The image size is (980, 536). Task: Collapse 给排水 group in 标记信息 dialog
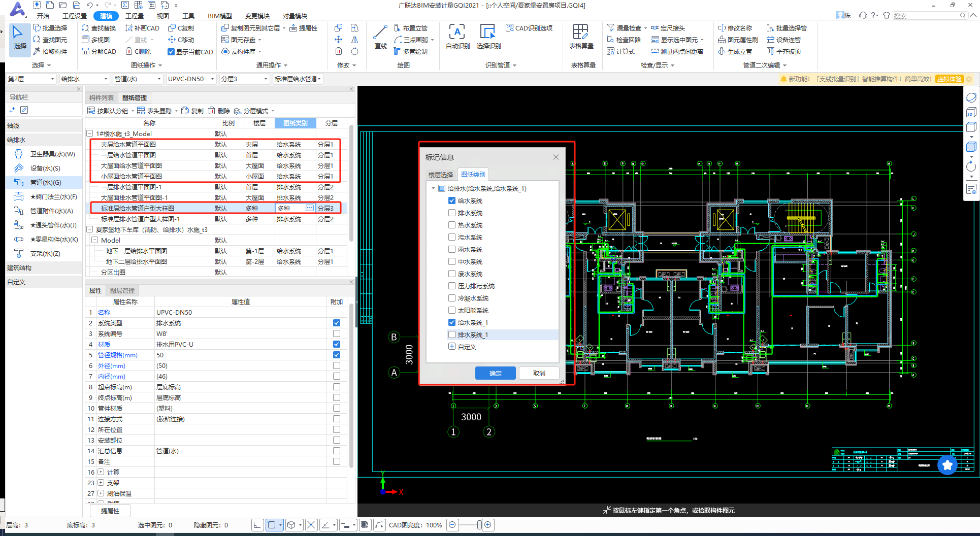[433, 188]
